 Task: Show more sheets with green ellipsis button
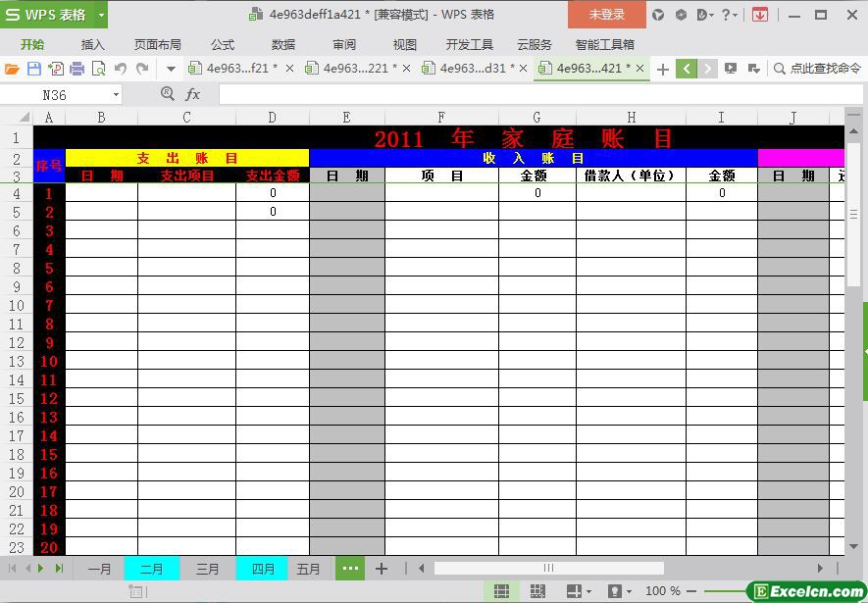coord(350,568)
